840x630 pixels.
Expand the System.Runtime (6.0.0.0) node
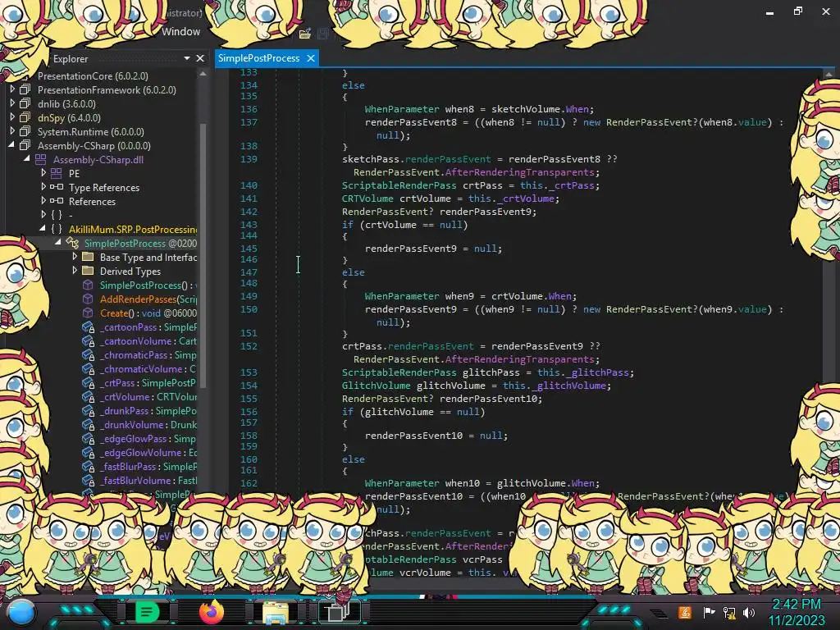12,131
